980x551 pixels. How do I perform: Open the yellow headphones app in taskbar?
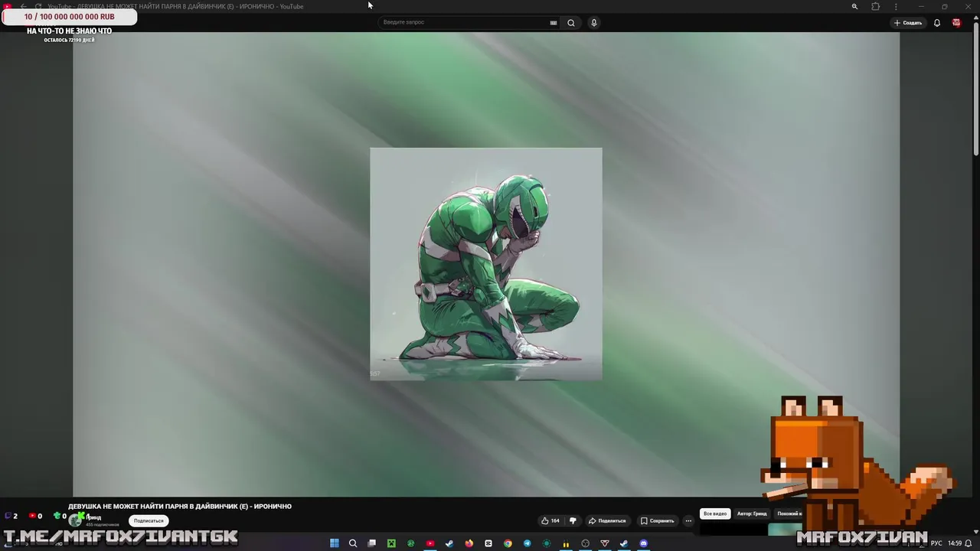[x=566, y=543]
